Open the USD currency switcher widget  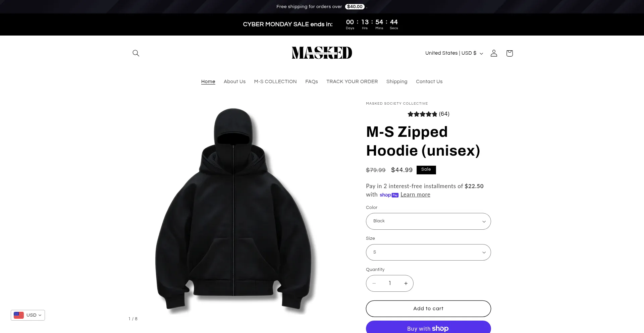(x=28, y=315)
